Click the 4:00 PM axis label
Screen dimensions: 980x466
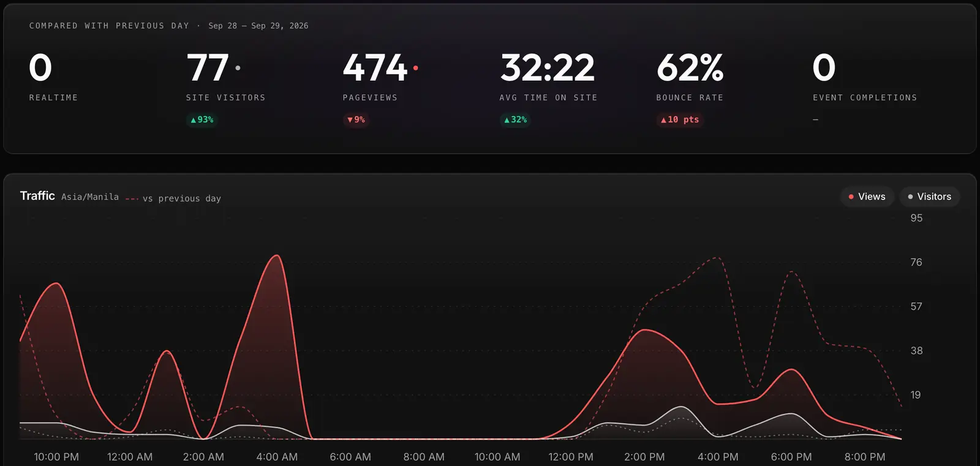coord(718,457)
